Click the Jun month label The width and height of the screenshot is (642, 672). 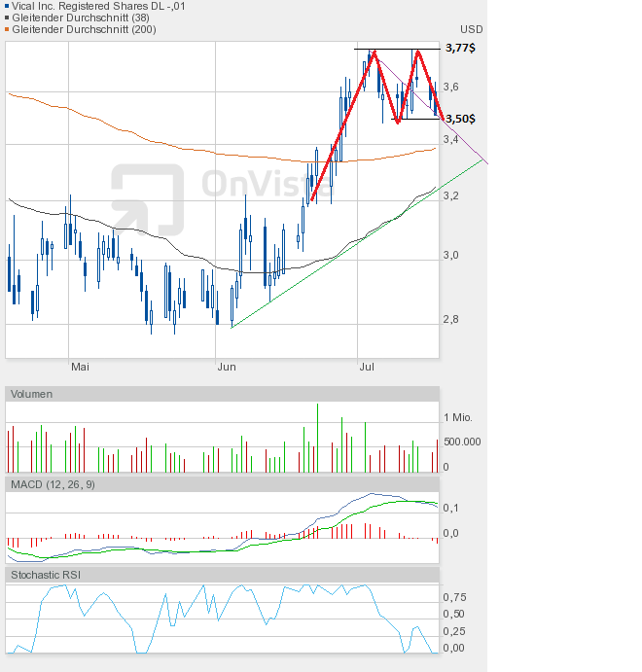click(227, 367)
